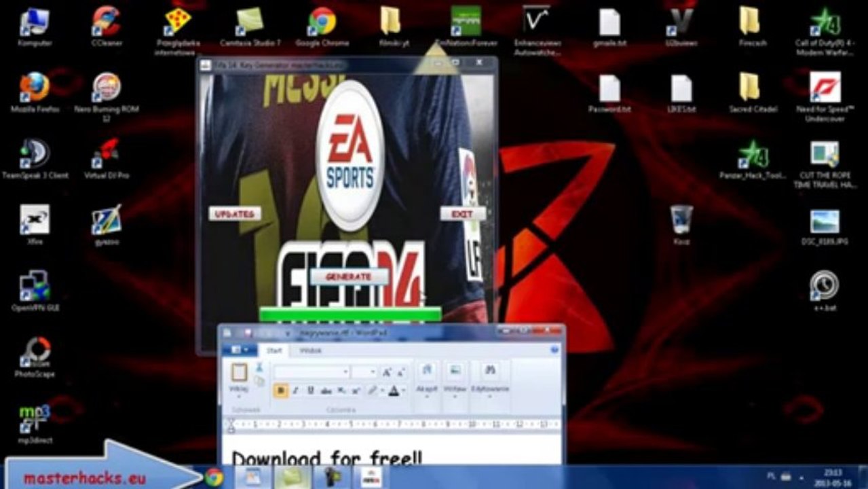868x489 pixels.
Task: Click the grow font icon
Action: [x=386, y=372]
